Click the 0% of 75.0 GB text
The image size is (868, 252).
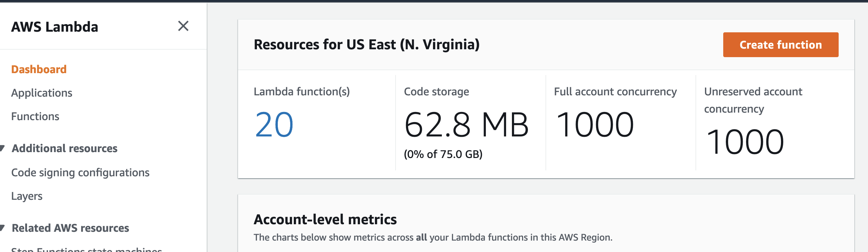tap(443, 154)
